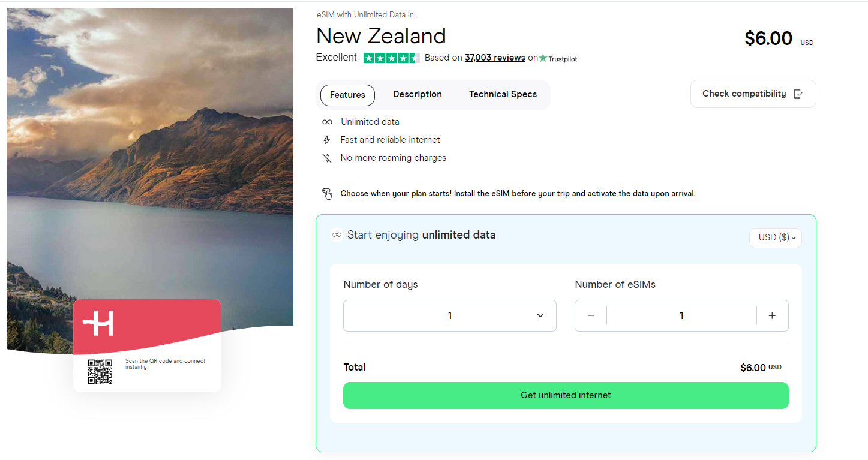The width and height of the screenshot is (868, 460).
Task: Click the QR code on the eSIM card
Action: (100, 371)
